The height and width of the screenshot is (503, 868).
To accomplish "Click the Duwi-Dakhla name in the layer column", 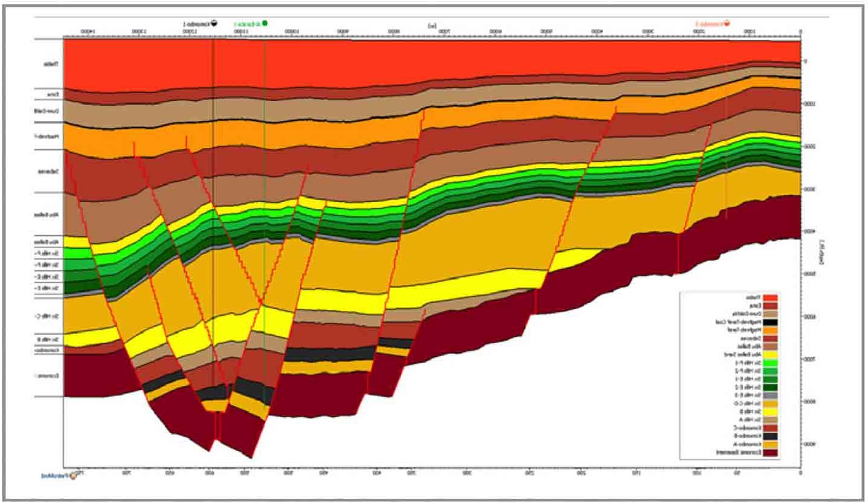I will (47, 110).
